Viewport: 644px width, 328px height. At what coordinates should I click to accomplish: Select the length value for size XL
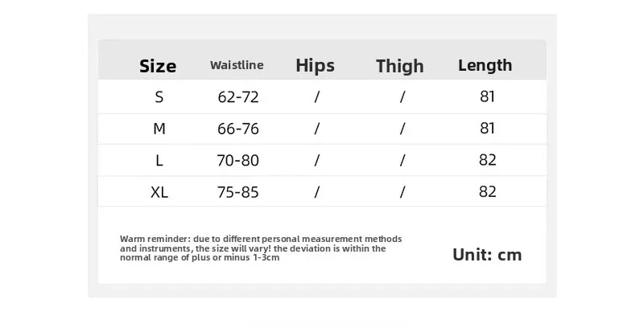(x=487, y=191)
